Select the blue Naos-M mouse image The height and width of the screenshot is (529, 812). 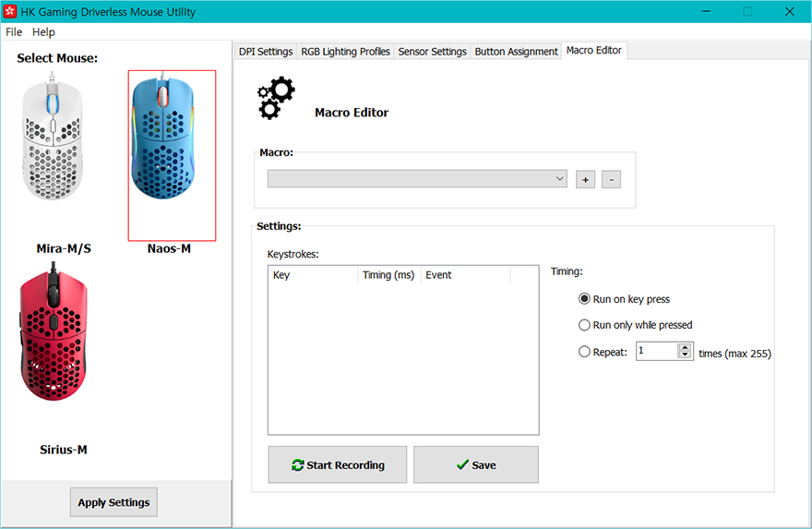pyautogui.click(x=163, y=137)
